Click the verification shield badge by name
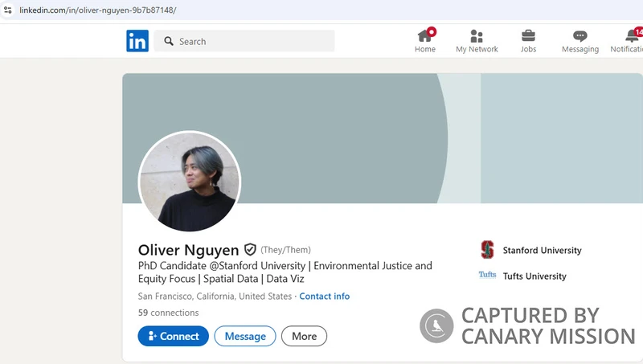The image size is (643, 364). [x=250, y=249]
